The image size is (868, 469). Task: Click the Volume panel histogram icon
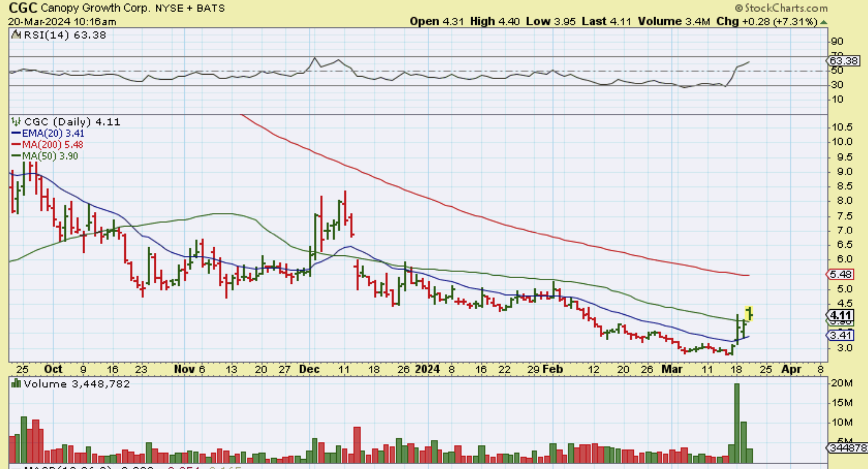tap(16, 383)
